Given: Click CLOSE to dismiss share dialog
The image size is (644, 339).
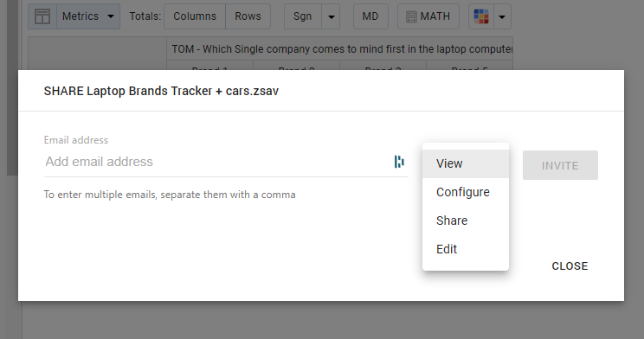Looking at the screenshot, I should pos(570,266).
